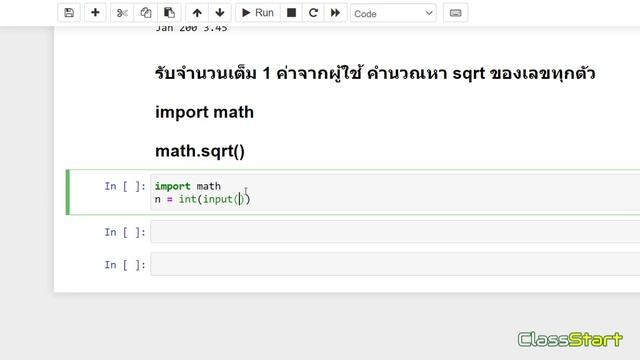
Task: Paste cells below icon
Action: [x=169, y=13]
